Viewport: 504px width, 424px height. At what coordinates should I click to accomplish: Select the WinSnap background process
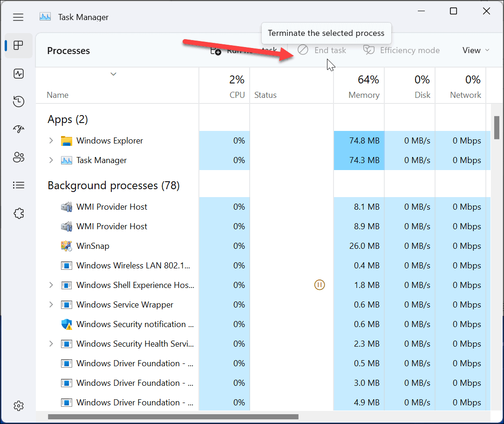pos(93,246)
